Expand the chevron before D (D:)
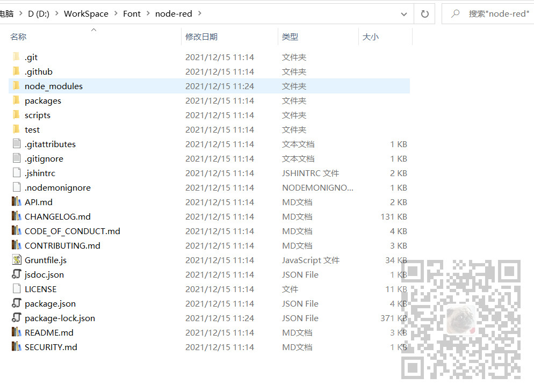534x392 pixels. tap(21, 13)
